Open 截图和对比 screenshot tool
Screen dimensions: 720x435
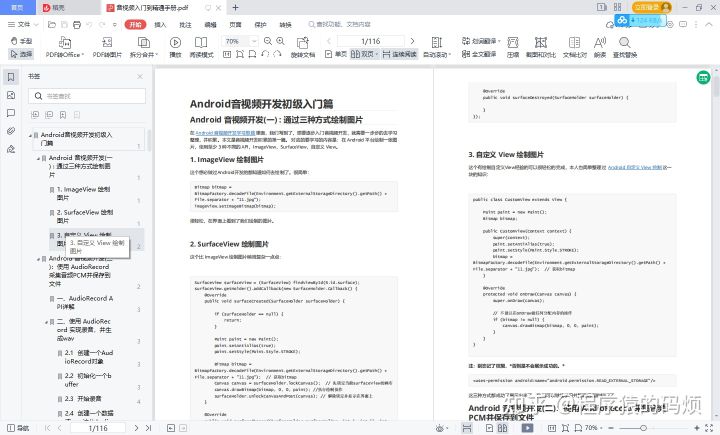pos(541,47)
